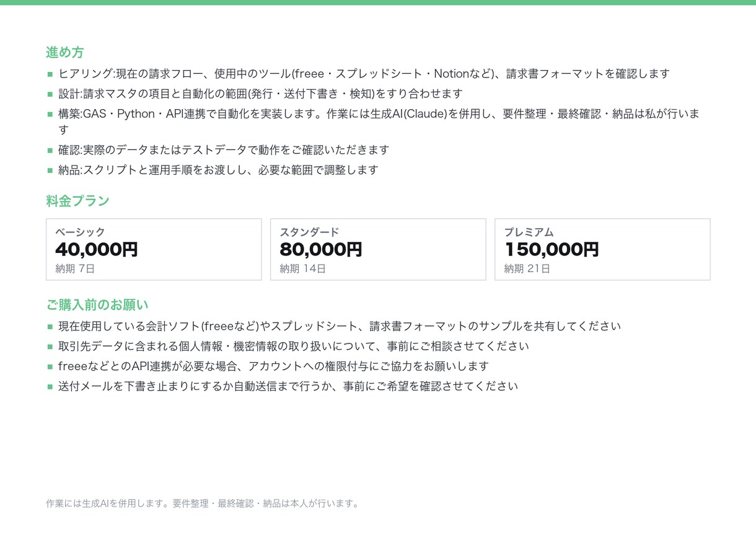Viewport: 756px width, 535px height.
Task: Select the プレミアム plan card
Action: tap(602, 249)
